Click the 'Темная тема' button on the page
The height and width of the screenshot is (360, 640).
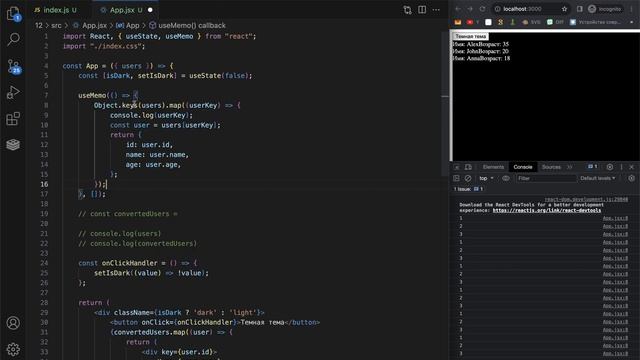[471, 36]
